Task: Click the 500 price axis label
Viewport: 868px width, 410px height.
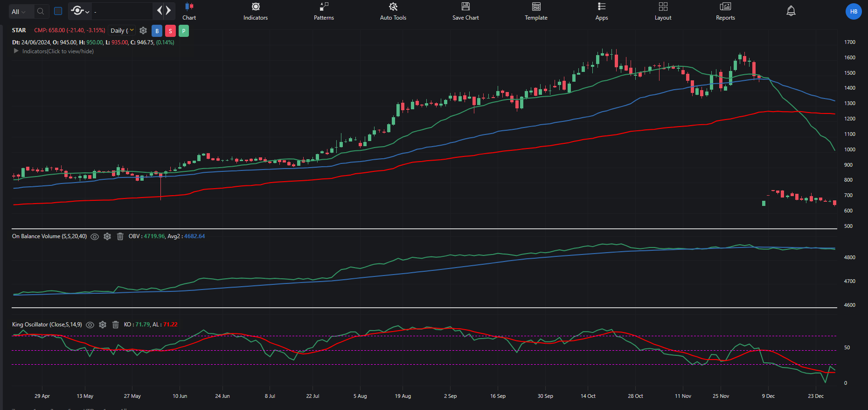Action: point(848,226)
